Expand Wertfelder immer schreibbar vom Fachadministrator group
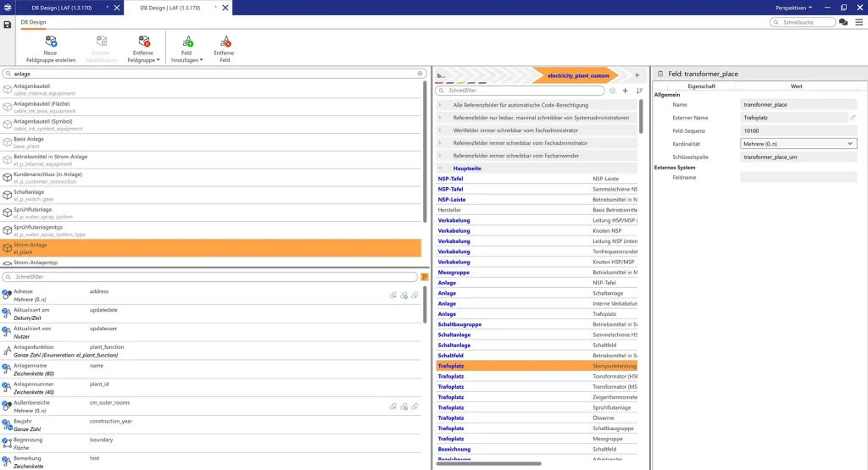The width and height of the screenshot is (868, 470). coord(440,130)
